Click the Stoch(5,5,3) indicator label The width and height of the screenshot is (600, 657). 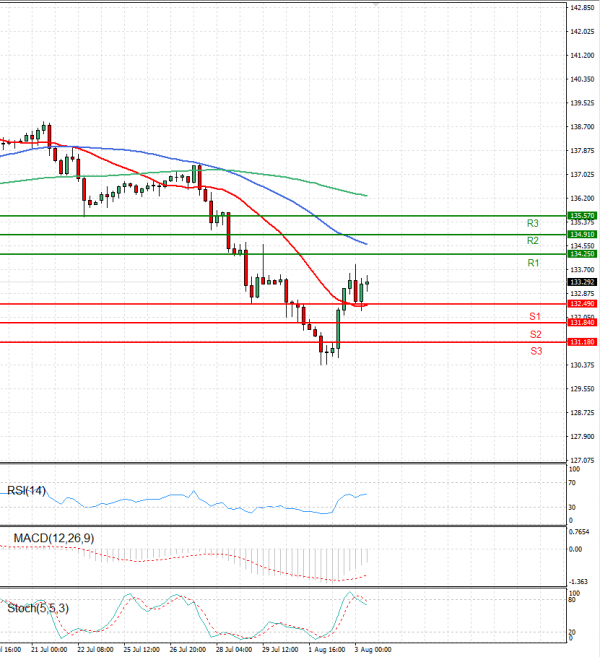click(x=38, y=608)
